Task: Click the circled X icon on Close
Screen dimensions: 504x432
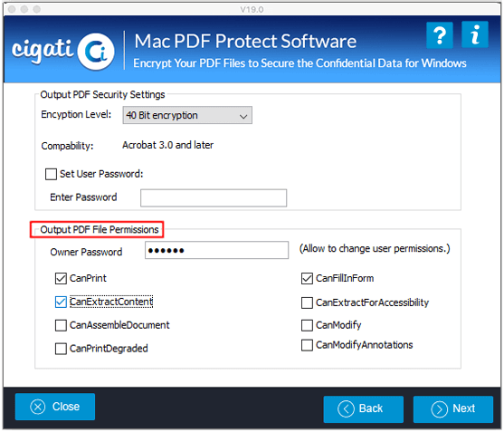Action: (x=38, y=407)
